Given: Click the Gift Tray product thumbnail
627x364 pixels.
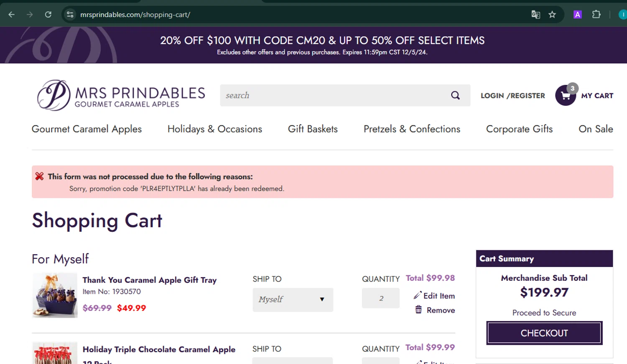Looking at the screenshot, I should pos(55,295).
